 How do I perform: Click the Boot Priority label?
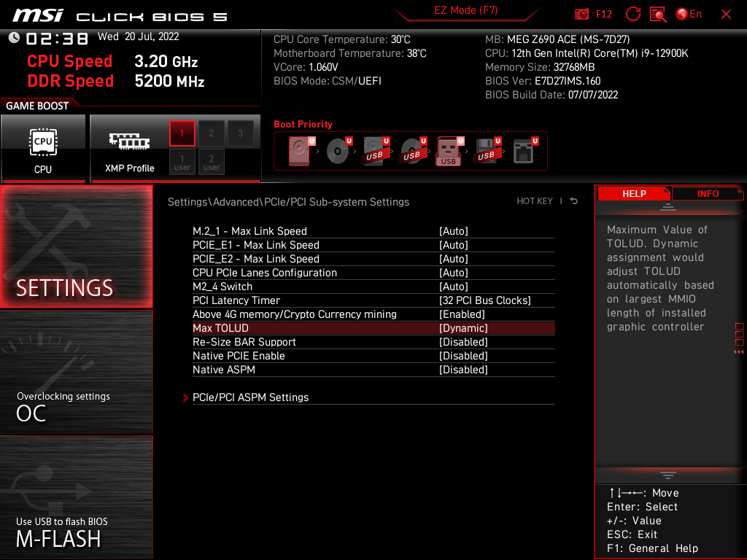point(303,124)
